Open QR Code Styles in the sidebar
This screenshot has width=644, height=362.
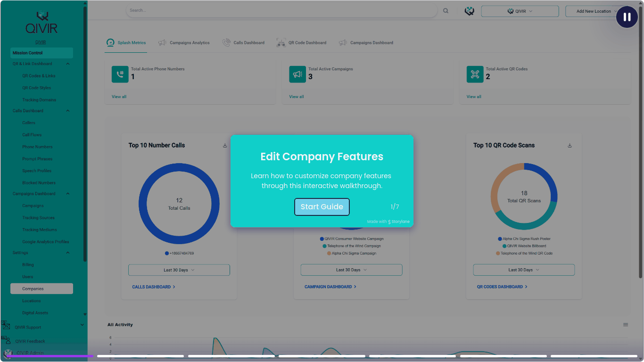[37, 88]
